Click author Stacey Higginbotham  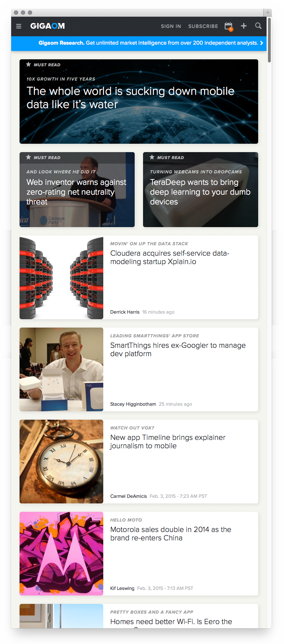tap(133, 404)
